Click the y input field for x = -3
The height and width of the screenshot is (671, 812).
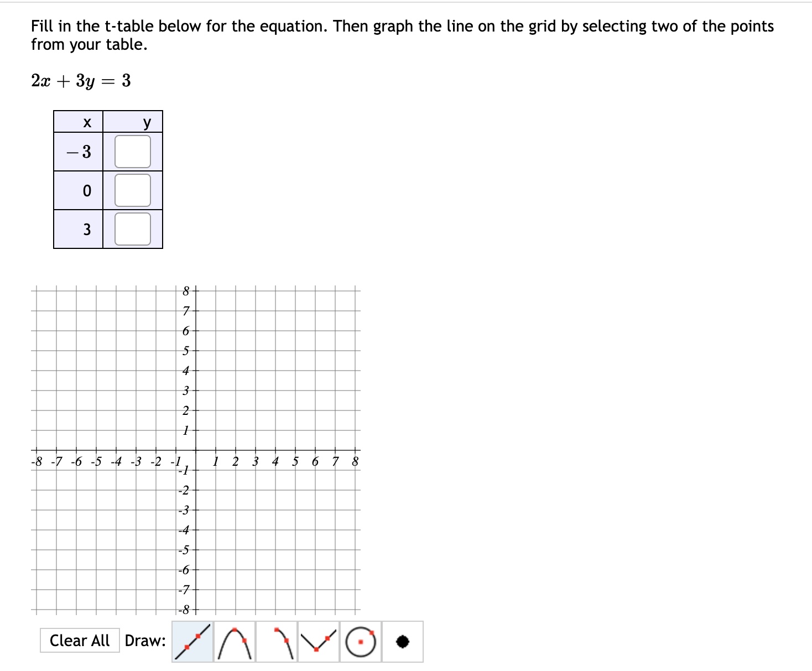132,150
